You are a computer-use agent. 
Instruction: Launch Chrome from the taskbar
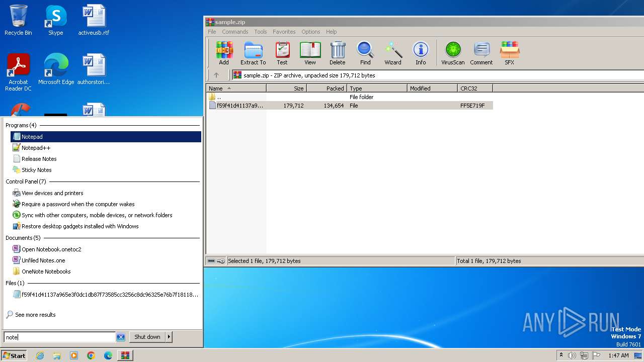point(91,355)
